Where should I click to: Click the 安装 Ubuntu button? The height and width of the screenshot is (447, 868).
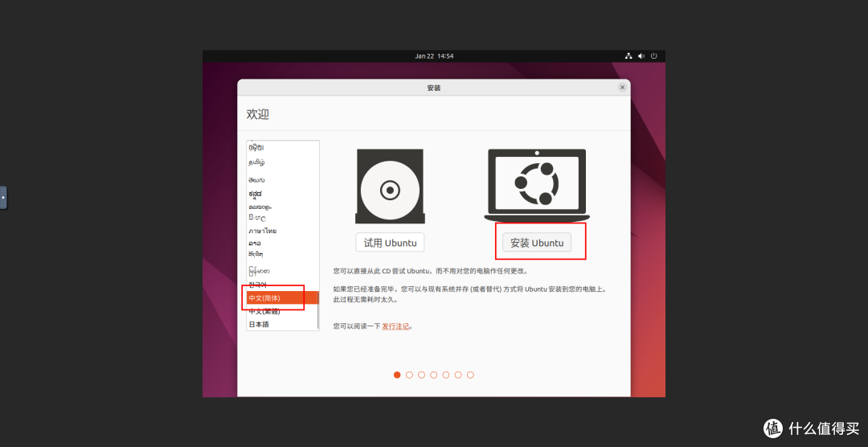536,243
